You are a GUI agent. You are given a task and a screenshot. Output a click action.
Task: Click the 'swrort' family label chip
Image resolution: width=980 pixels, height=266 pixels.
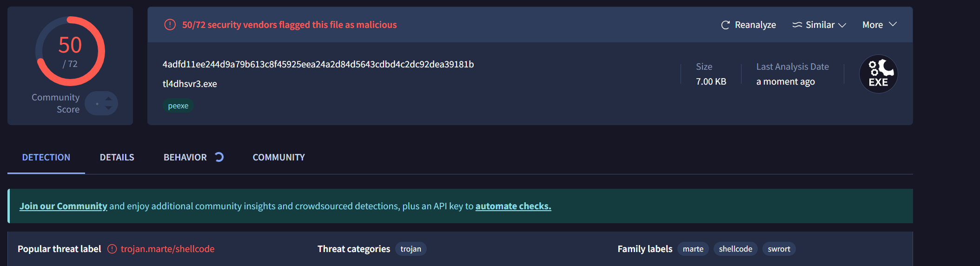779,249
